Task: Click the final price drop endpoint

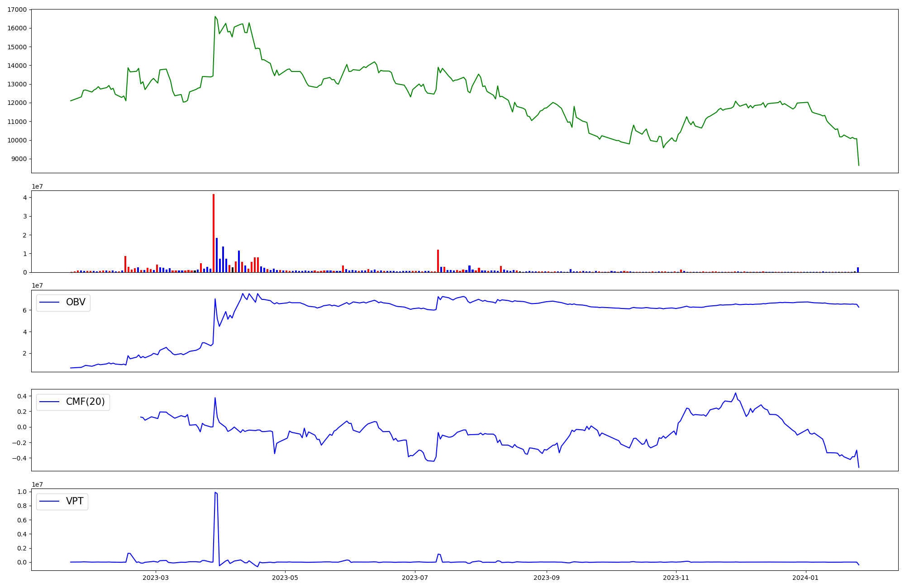Action: point(859,165)
